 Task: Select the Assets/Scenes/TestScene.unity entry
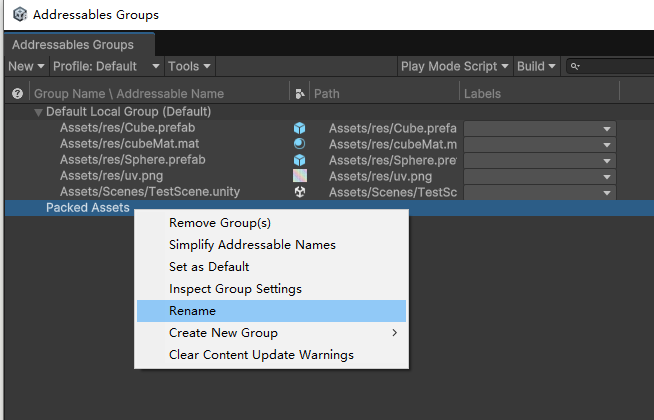150,192
